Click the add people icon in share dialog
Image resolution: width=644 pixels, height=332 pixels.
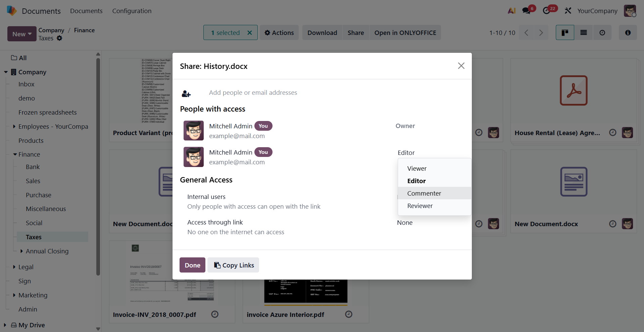186,94
